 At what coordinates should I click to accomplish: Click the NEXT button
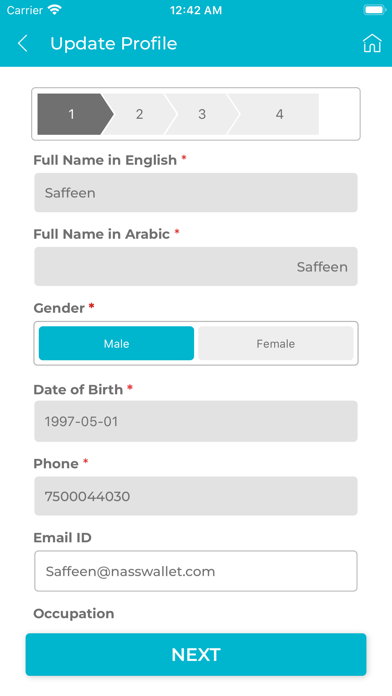[196, 654]
